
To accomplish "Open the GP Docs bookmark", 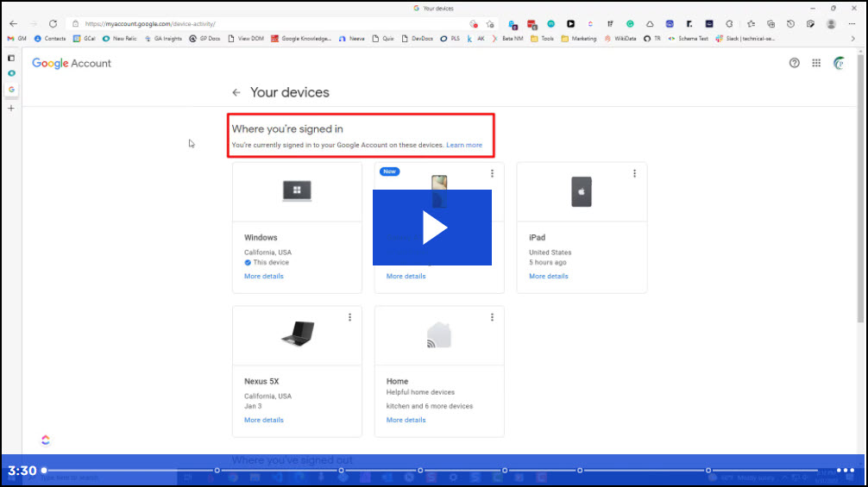I will coord(204,39).
